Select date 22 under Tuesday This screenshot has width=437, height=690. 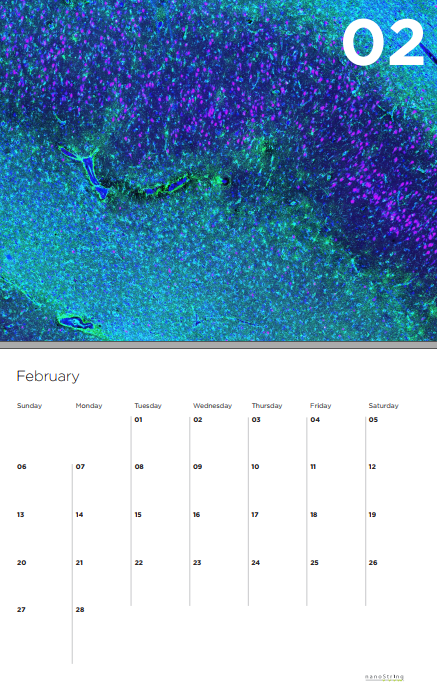click(139, 563)
